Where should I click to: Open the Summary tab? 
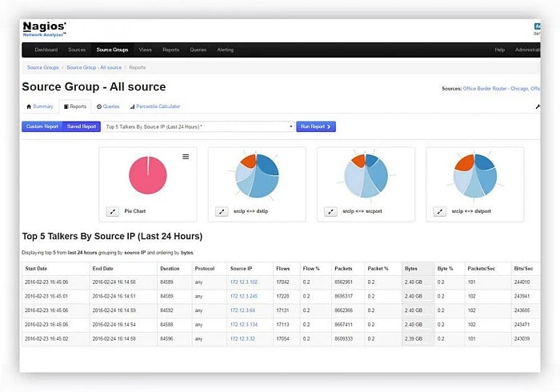point(40,106)
